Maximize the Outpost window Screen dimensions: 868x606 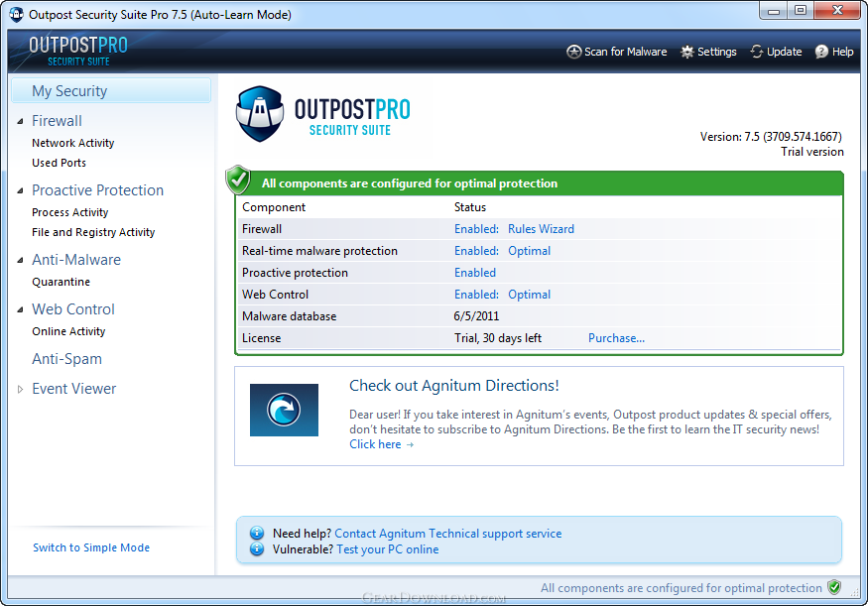coord(801,11)
